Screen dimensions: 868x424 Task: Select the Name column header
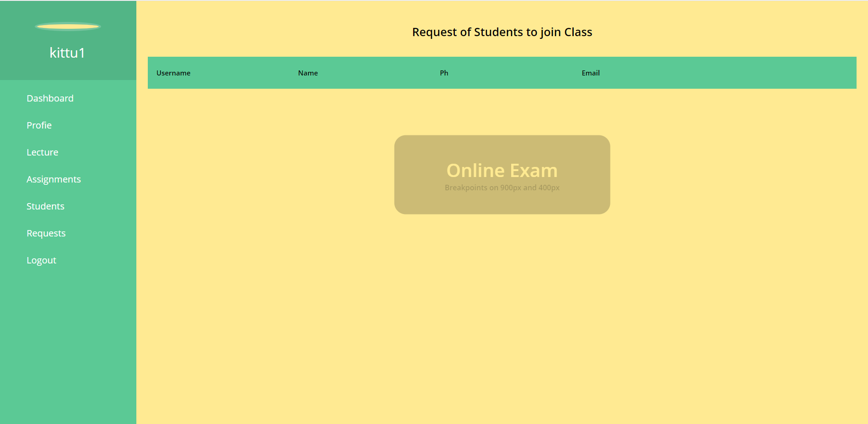307,73
